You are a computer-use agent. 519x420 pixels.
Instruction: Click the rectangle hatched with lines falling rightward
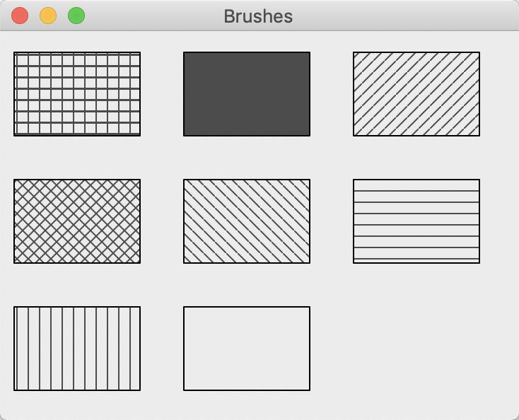(x=247, y=221)
